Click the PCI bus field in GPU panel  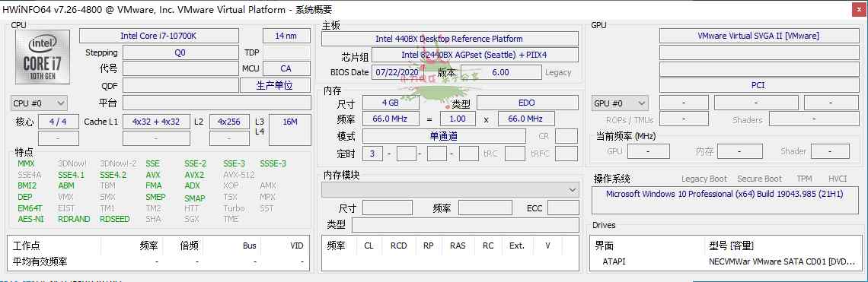point(758,85)
